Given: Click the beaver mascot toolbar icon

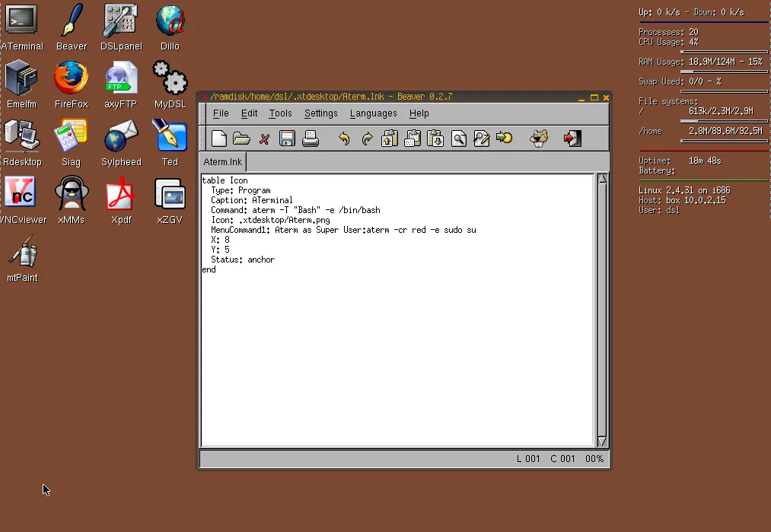Looking at the screenshot, I should click(539, 139).
